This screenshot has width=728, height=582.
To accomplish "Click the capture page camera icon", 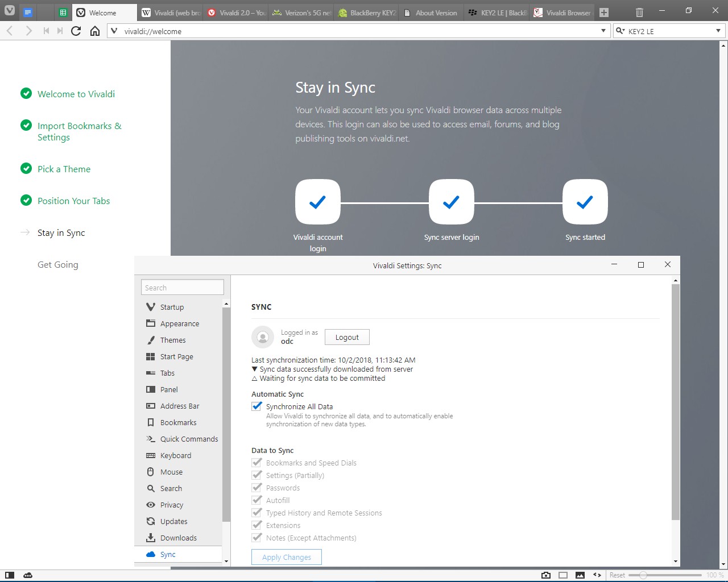I will (x=546, y=575).
